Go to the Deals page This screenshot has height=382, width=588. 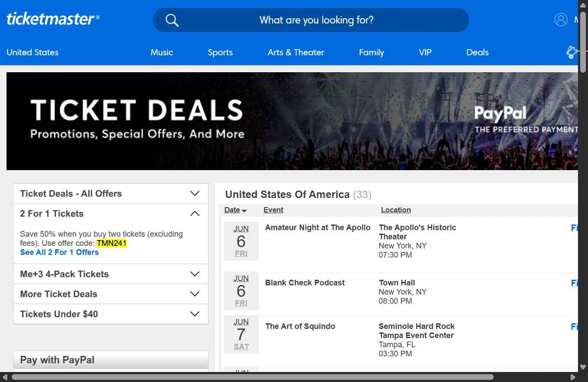point(477,52)
